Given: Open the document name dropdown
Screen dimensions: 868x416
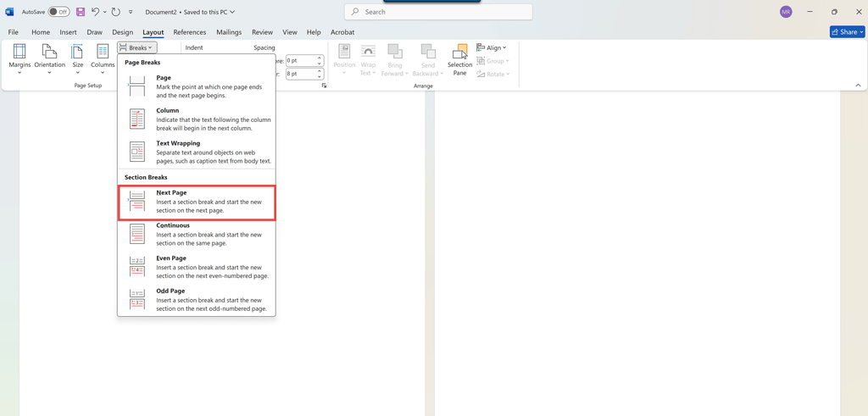Looking at the screenshot, I should pyautogui.click(x=190, y=12).
